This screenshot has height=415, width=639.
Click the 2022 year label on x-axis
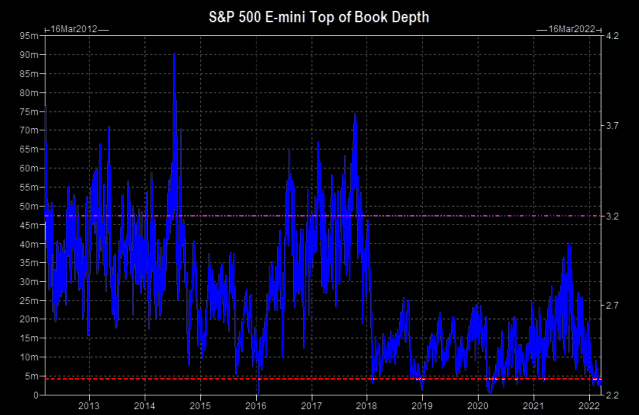click(x=589, y=406)
